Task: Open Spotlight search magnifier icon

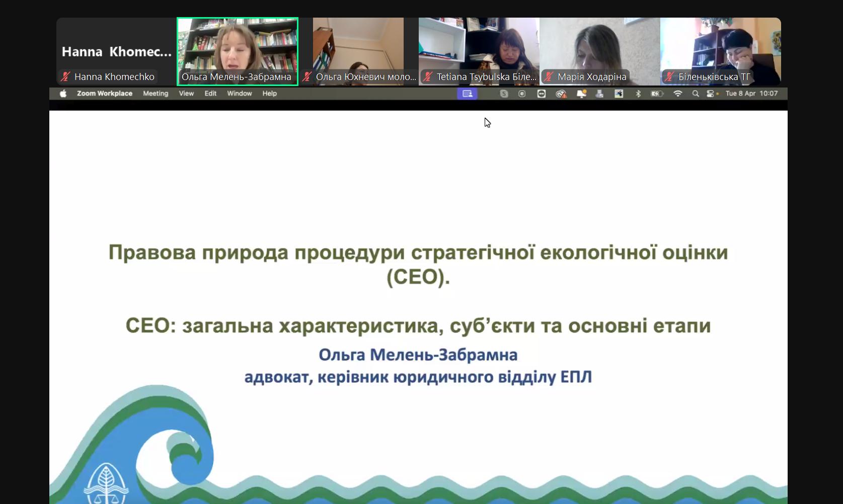Action: click(696, 94)
